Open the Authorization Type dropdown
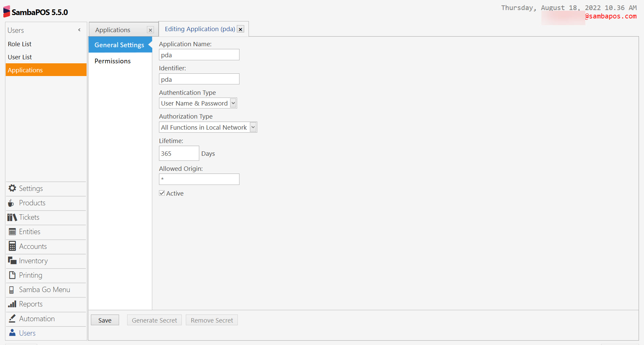The height and width of the screenshot is (345, 644). (253, 127)
